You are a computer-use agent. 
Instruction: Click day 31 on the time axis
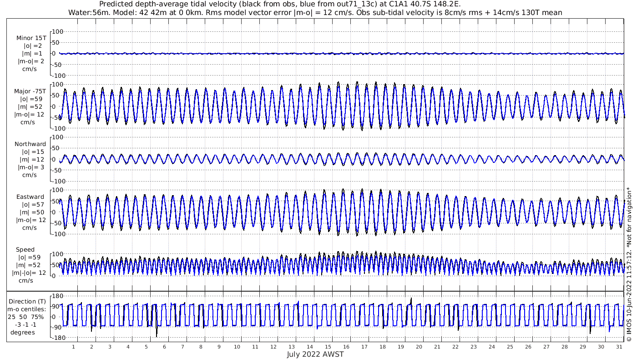tap(619, 347)
